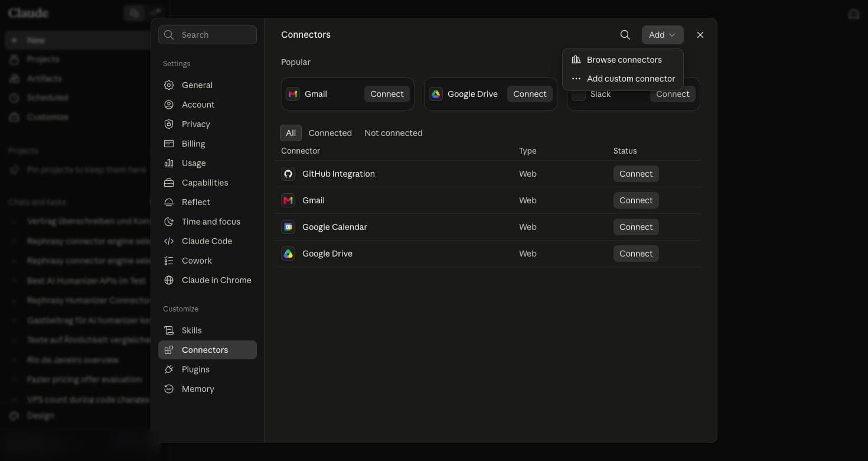Open General settings
The image size is (868, 461).
[207, 85]
